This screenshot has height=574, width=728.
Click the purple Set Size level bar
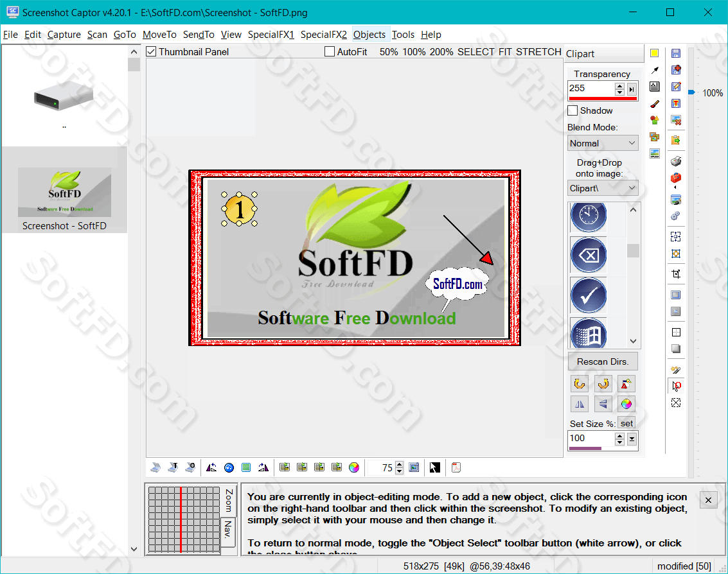click(x=585, y=448)
